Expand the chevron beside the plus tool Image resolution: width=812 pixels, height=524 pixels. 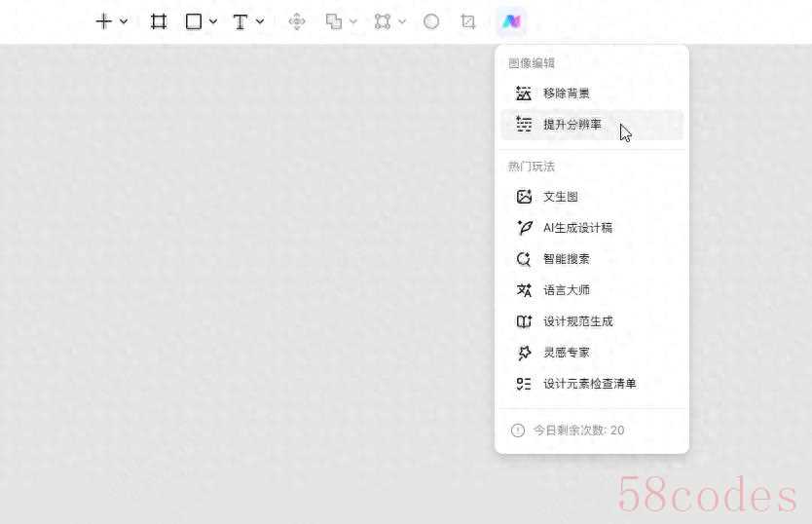click(124, 21)
